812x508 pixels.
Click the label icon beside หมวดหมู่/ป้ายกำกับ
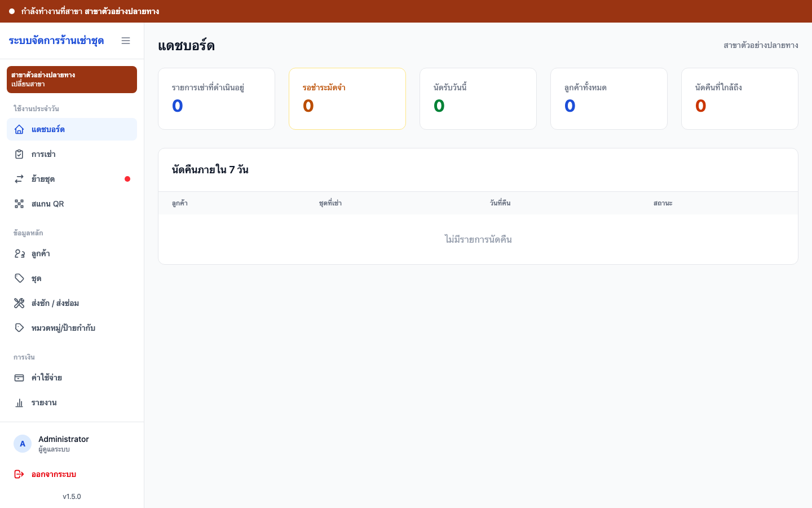click(x=19, y=328)
